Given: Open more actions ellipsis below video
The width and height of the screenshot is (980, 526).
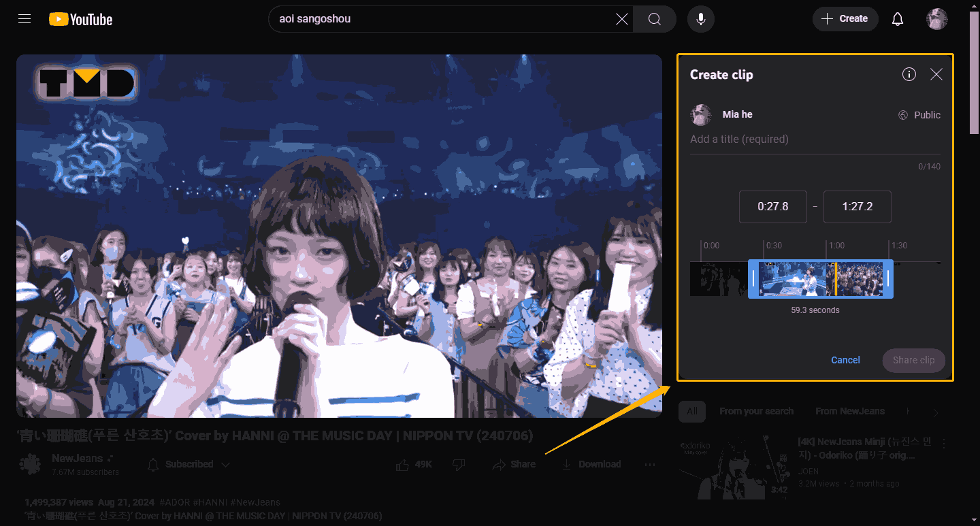Looking at the screenshot, I should 650,464.
